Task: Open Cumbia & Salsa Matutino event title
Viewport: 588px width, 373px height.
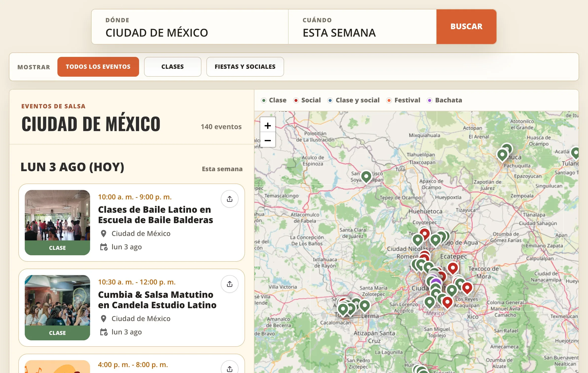Action: point(157,300)
